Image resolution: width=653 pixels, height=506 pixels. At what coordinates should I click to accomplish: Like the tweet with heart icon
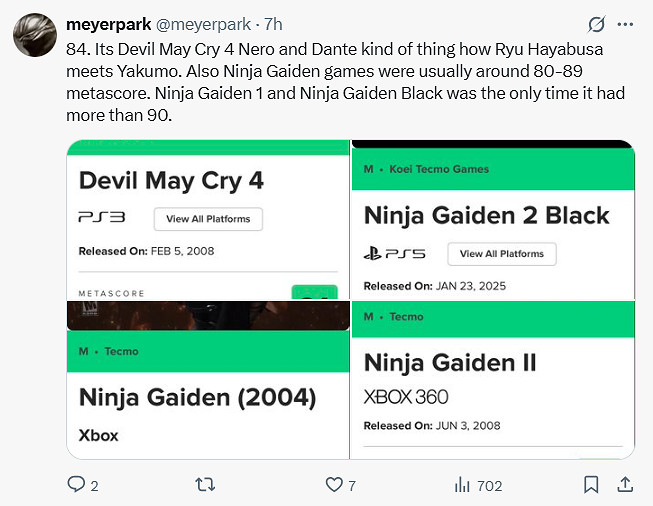pos(334,485)
